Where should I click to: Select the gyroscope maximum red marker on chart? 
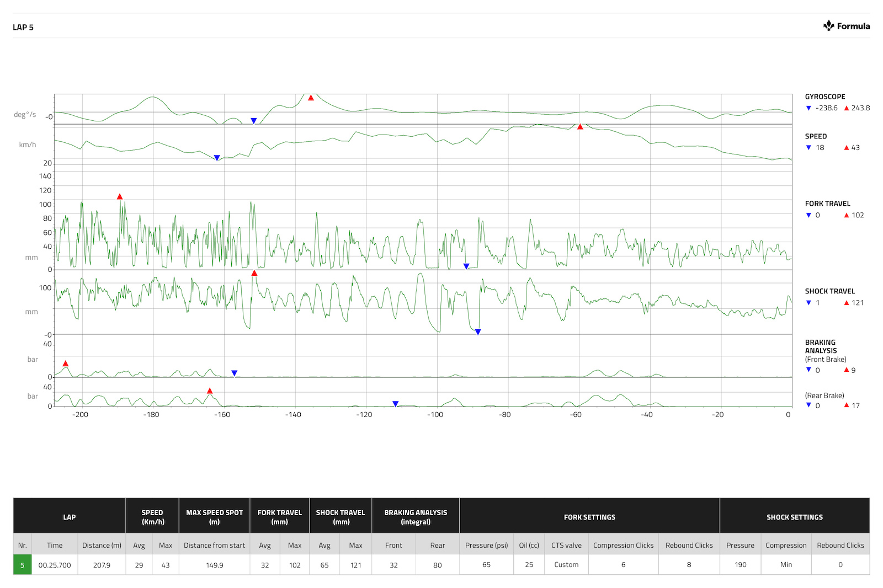pos(311,98)
